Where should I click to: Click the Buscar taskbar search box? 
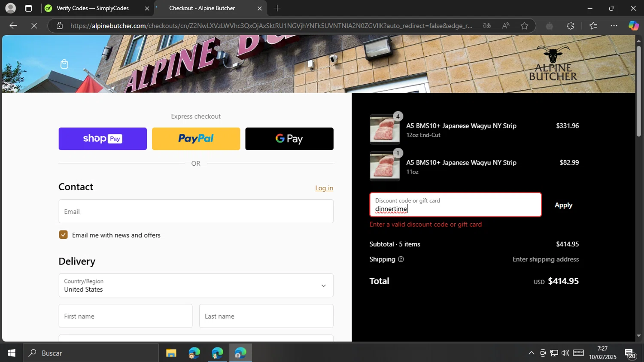(91, 353)
